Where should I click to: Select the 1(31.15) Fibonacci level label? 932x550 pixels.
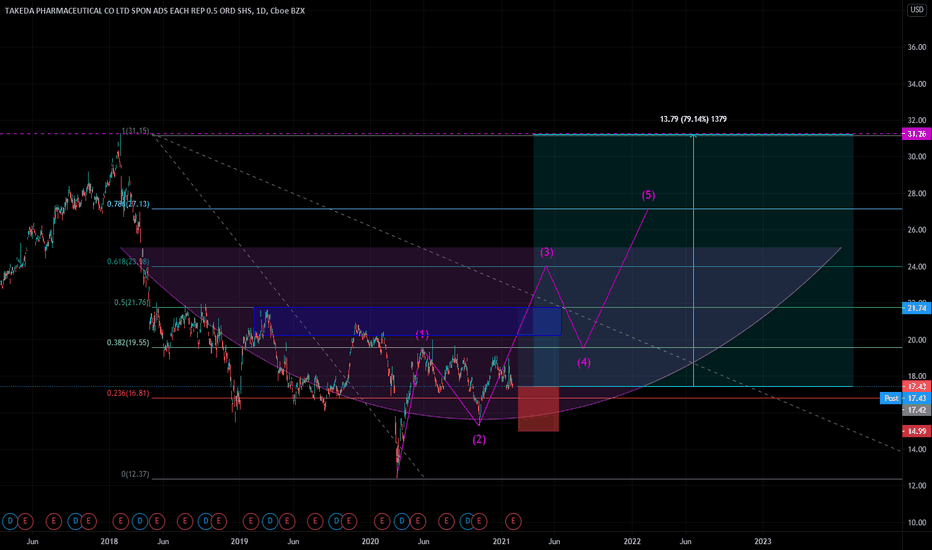tap(136, 131)
